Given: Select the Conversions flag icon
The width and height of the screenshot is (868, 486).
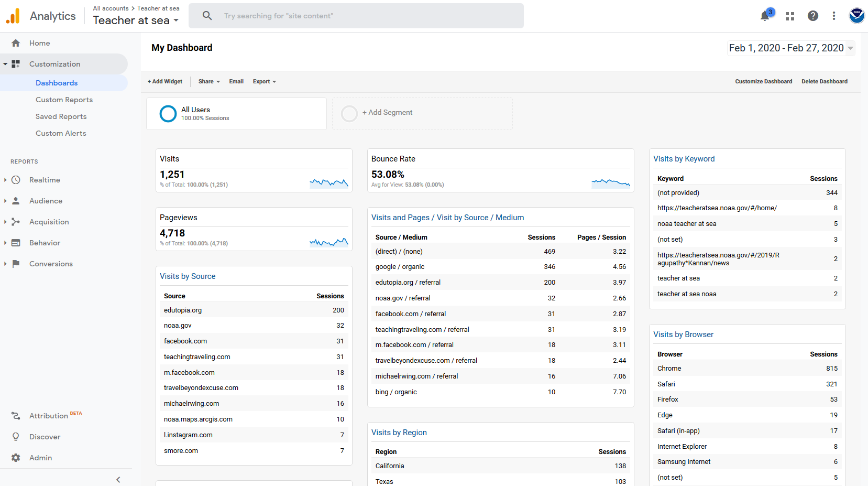Looking at the screenshot, I should tap(16, 264).
